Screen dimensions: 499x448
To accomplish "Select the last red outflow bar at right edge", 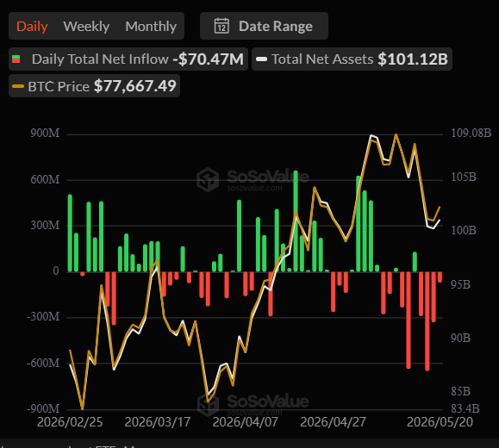I will 440,277.
